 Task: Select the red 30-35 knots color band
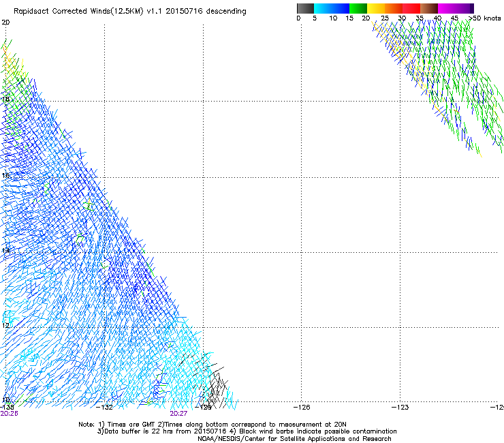[x=411, y=8]
